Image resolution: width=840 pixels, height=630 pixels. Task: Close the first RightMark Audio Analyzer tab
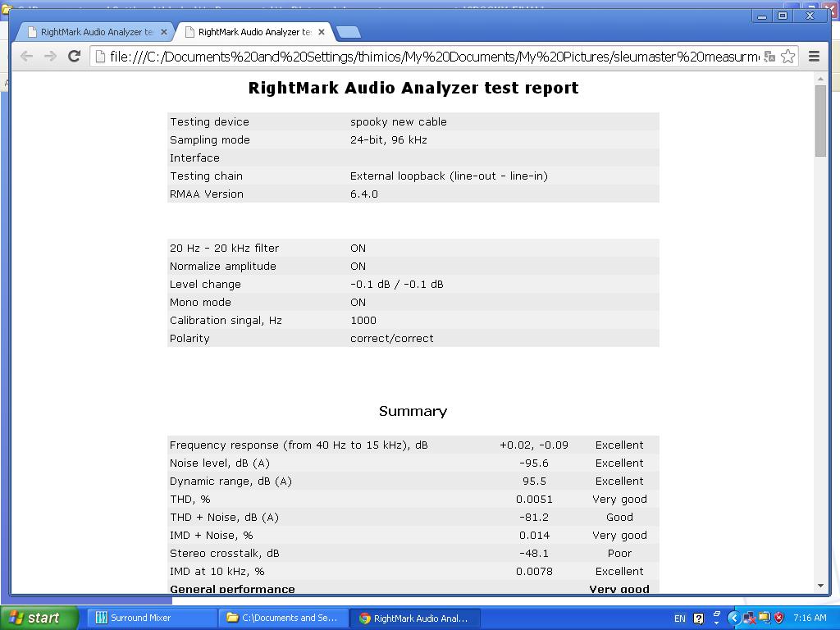[164, 32]
